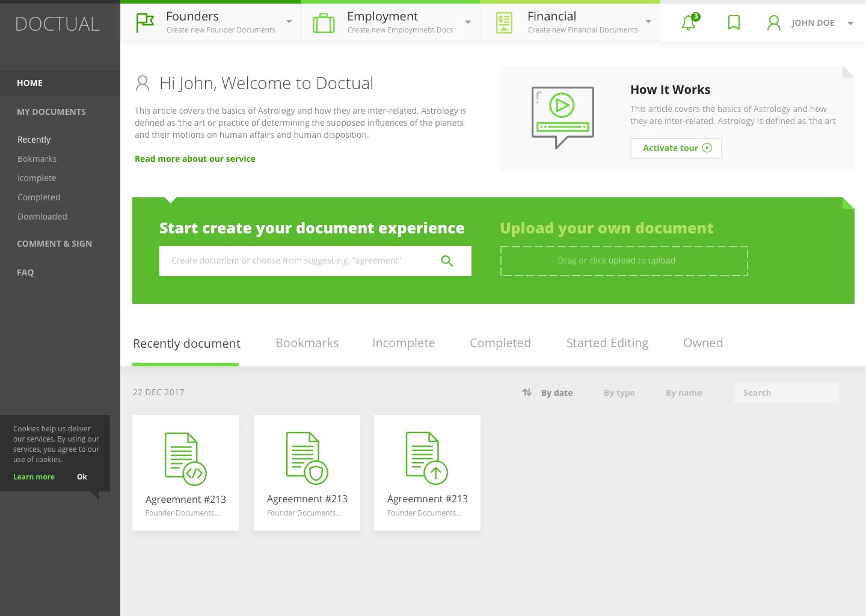The width and height of the screenshot is (866, 616).
Task: Click the sort arrows icon beside By date
Action: coord(527,392)
